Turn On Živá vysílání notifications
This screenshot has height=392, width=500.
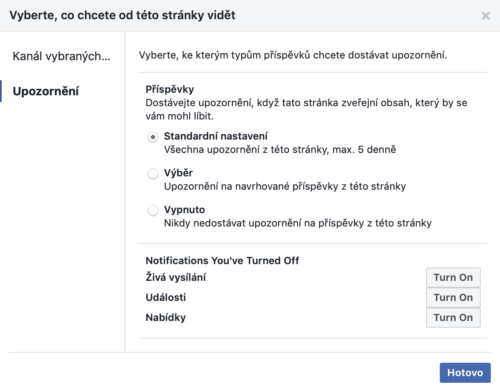[453, 277]
